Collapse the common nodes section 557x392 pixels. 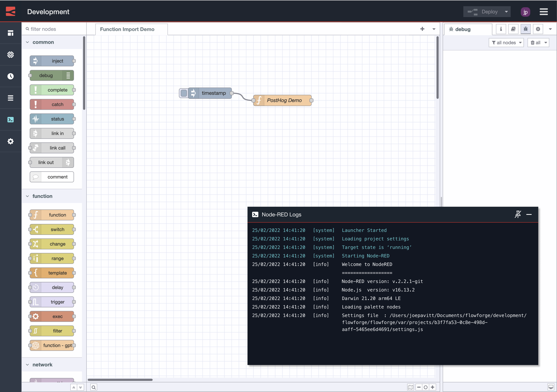[27, 42]
